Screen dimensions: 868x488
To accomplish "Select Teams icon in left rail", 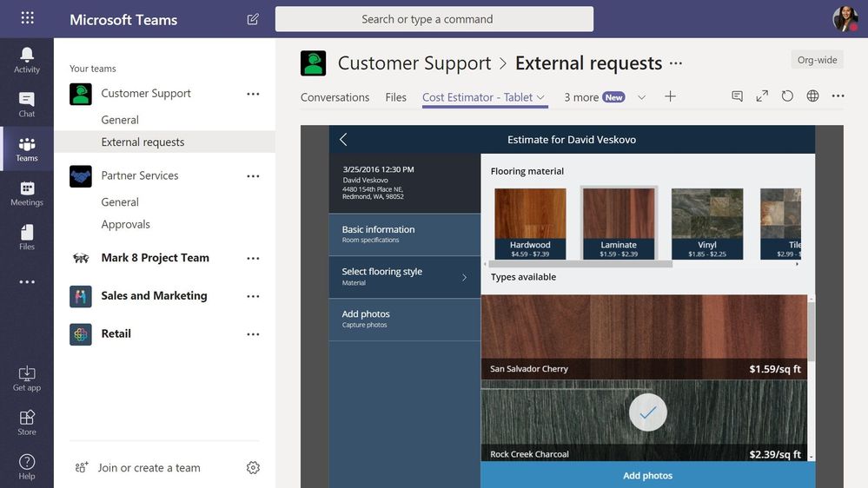I will tap(27, 149).
